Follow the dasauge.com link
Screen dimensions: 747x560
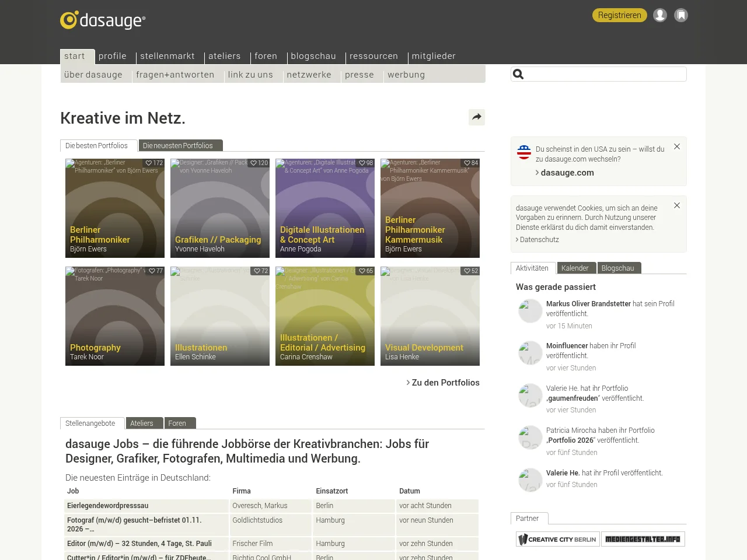(x=565, y=173)
